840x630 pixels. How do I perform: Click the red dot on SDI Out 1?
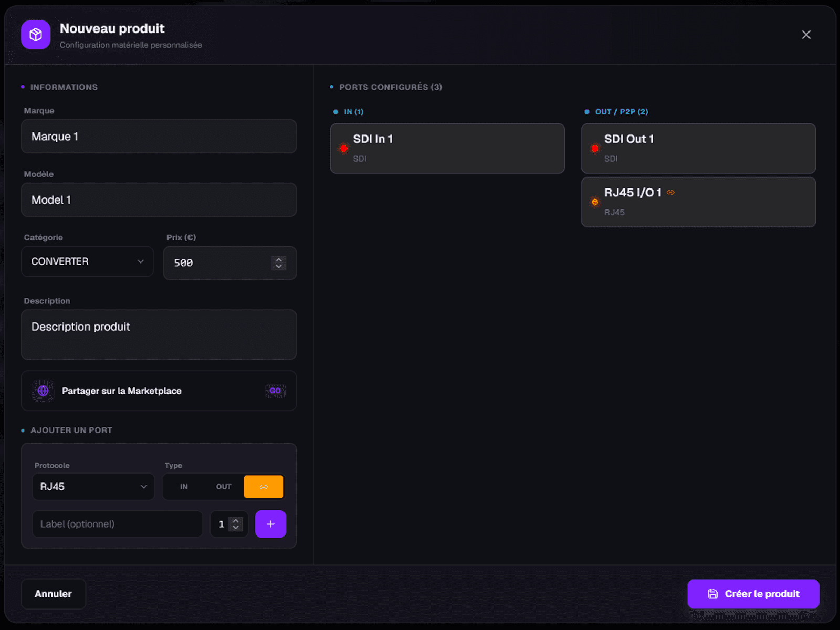(x=595, y=149)
